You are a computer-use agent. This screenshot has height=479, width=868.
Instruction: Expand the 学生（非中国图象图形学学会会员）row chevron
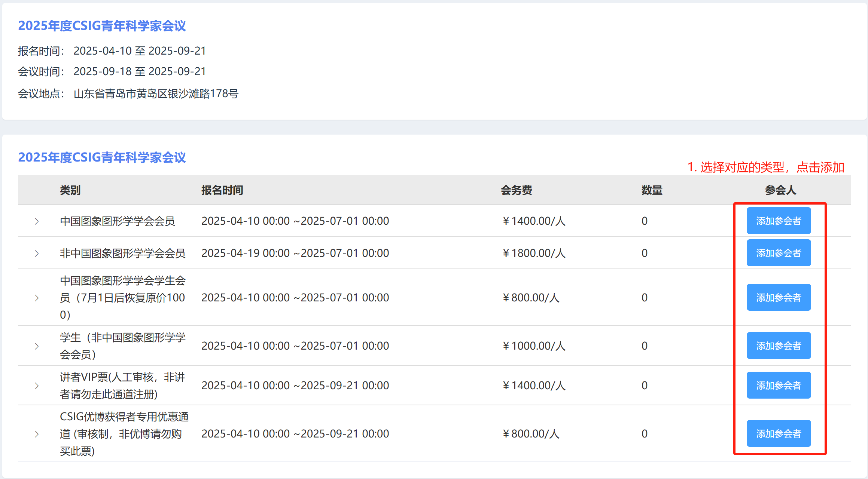pyautogui.click(x=37, y=346)
